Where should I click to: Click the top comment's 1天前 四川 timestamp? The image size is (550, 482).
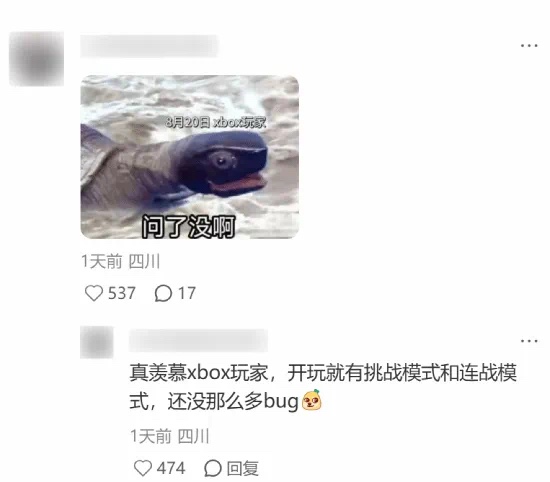point(121,262)
